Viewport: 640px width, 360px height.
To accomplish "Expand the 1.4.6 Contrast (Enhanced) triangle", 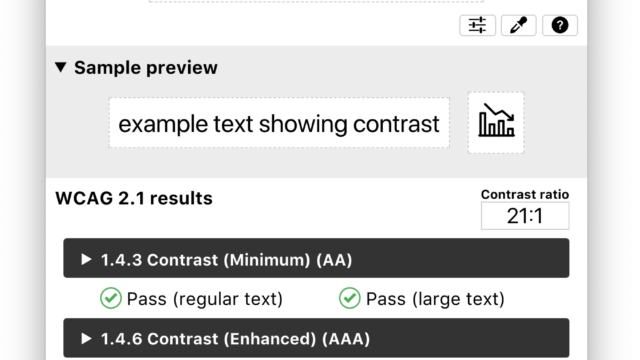I will click(86, 338).
